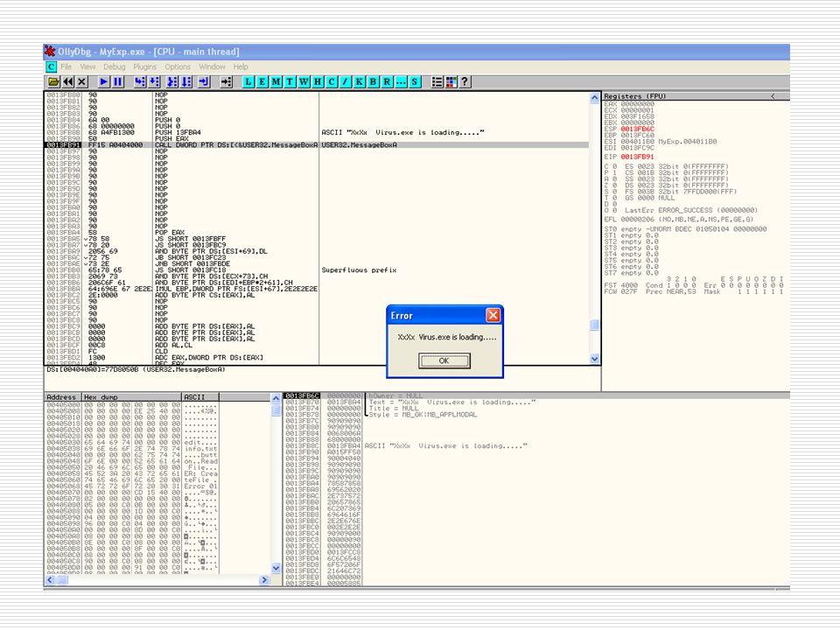The image size is (840, 630).
Task: Click dump row 00405030 showing 'edit'
Action: pos(132,443)
